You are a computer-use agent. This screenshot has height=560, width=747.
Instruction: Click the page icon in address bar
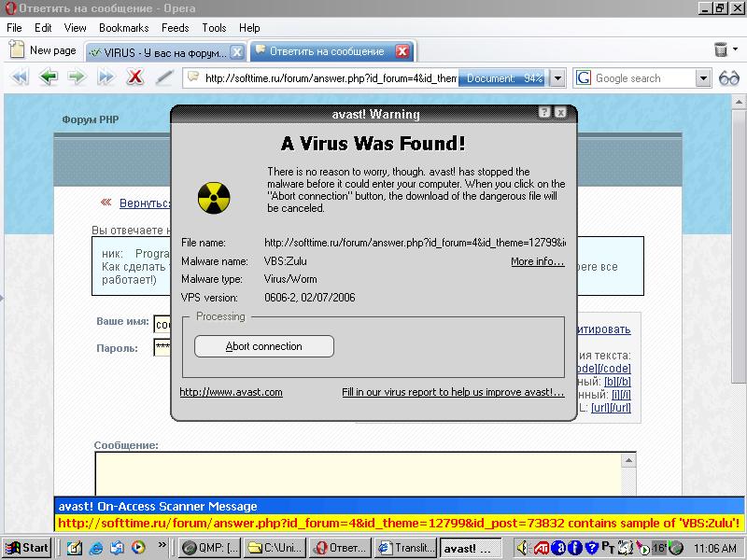tap(193, 77)
